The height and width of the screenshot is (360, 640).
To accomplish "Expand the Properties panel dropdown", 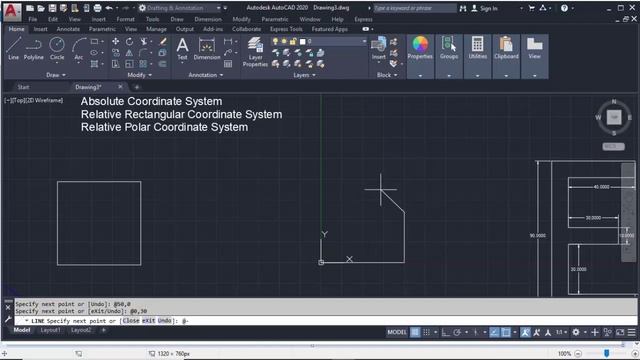I will (x=420, y=76).
